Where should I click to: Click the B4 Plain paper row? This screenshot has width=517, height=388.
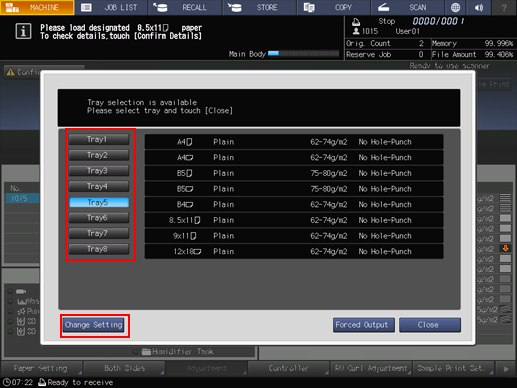[294, 205]
